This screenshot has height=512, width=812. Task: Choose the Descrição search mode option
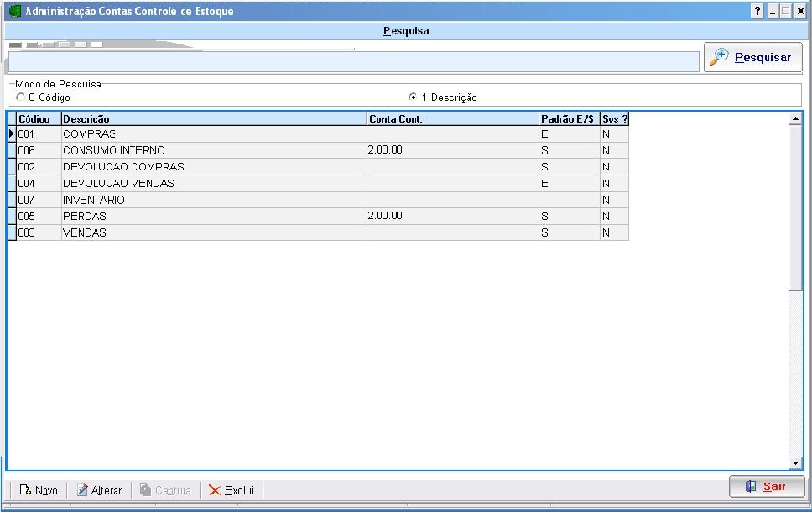pos(413,97)
